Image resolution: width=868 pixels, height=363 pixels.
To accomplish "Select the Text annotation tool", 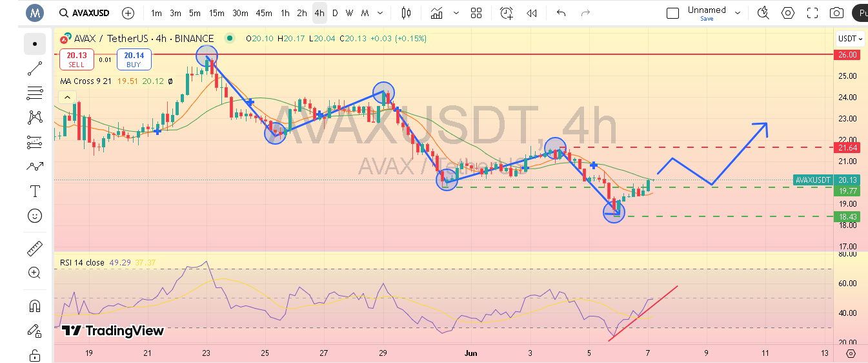I will click(x=35, y=191).
